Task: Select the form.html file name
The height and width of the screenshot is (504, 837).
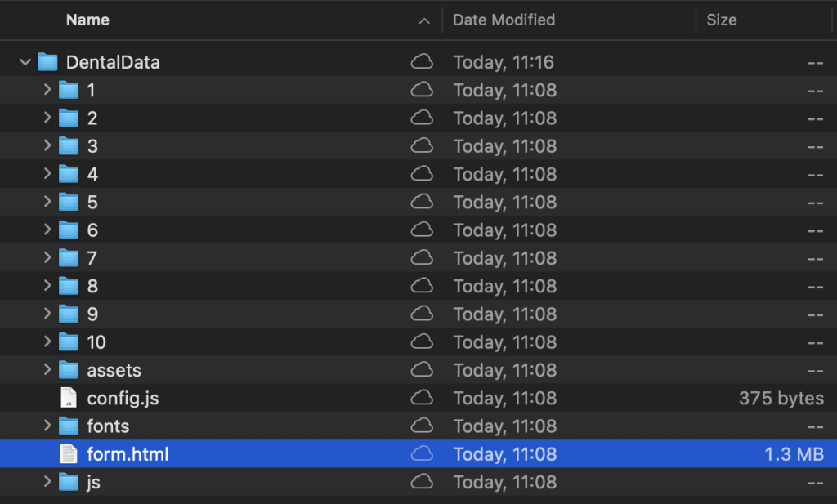Action: click(128, 454)
